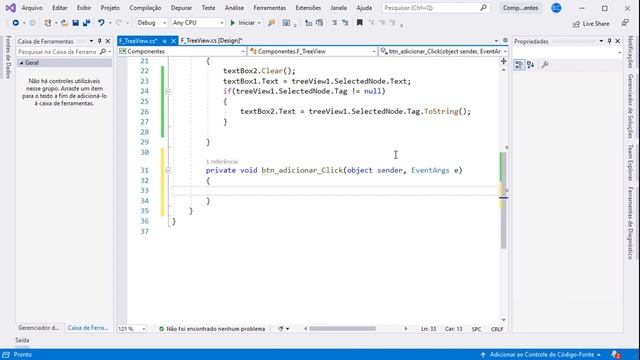The height and width of the screenshot is (360, 640).
Task: Click the Categorized view icon in Propriedades
Action: pyautogui.click(x=519, y=64)
